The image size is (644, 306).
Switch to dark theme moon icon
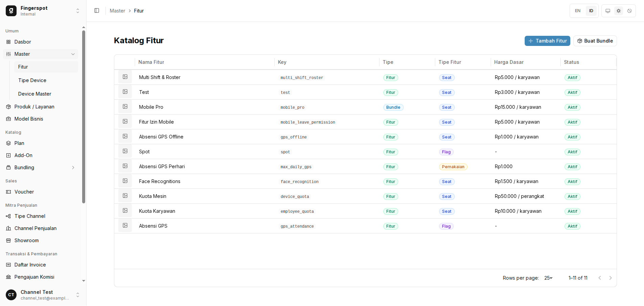[629, 11]
